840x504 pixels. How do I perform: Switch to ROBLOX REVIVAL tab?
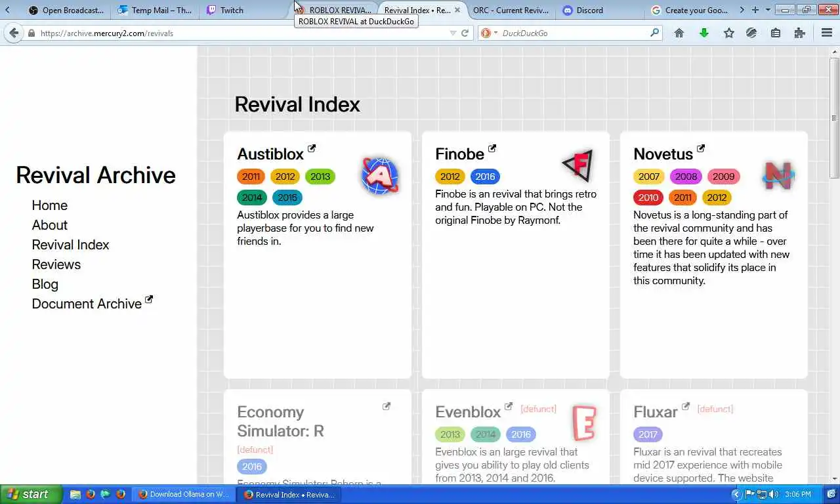point(335,10)
